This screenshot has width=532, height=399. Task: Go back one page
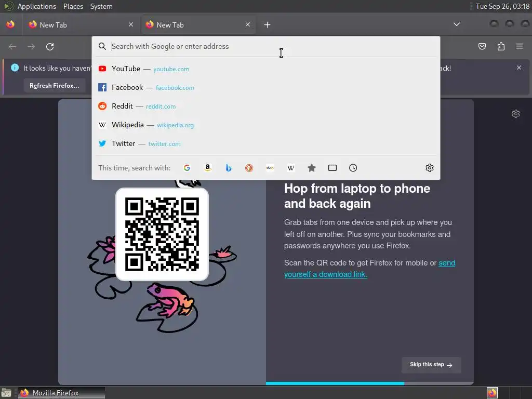12,46
